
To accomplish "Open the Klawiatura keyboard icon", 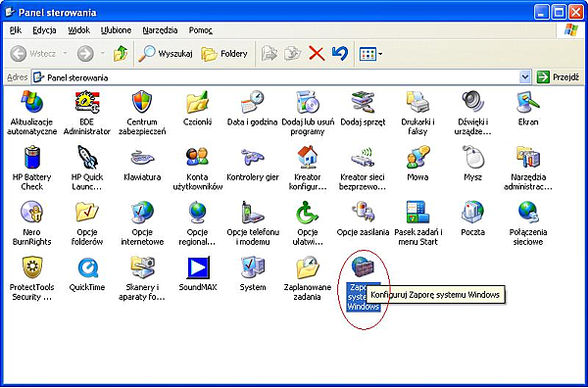I will pyautogui.click(x=142, y=157).
